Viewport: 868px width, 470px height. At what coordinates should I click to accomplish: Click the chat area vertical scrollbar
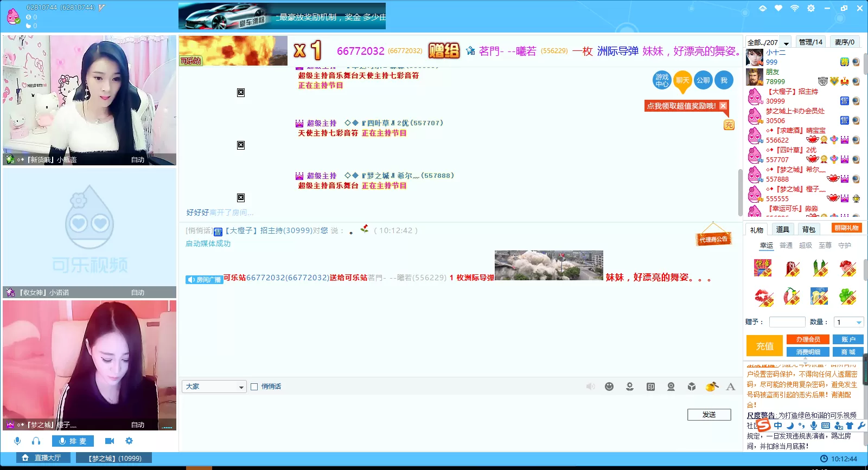[x=740, y=192]
